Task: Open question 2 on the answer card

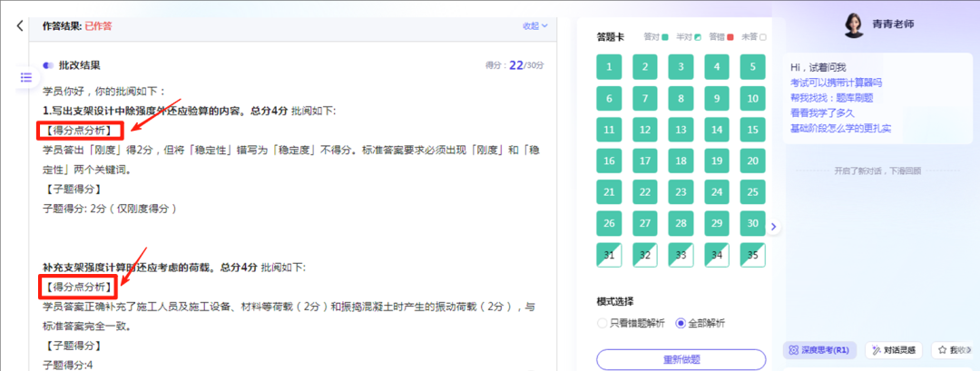Action: point(645,66)
